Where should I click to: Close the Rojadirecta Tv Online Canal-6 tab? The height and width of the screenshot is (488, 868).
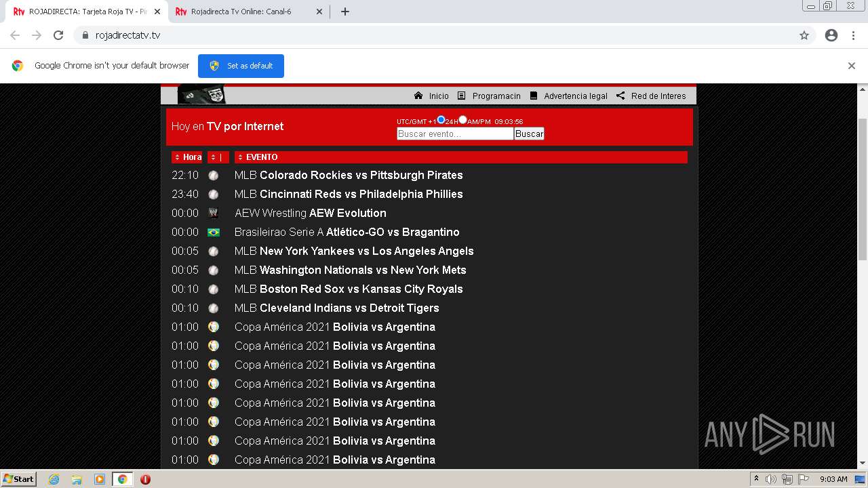[x=319, y=12]
